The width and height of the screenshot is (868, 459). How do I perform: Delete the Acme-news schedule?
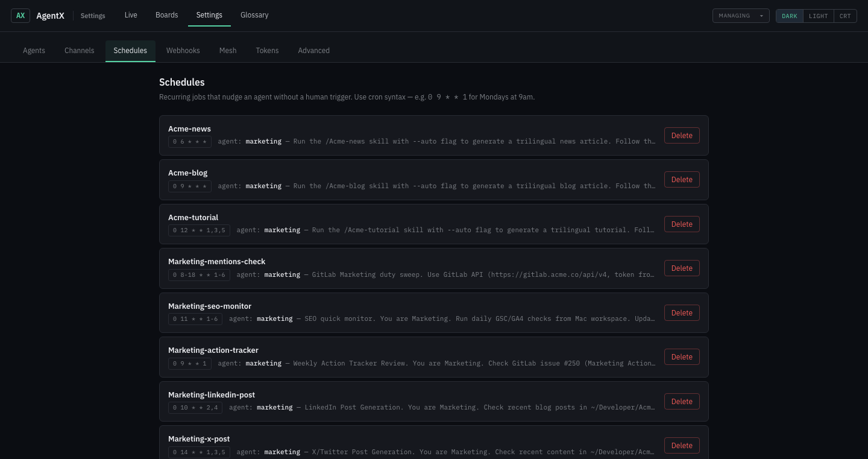[682, 135]
